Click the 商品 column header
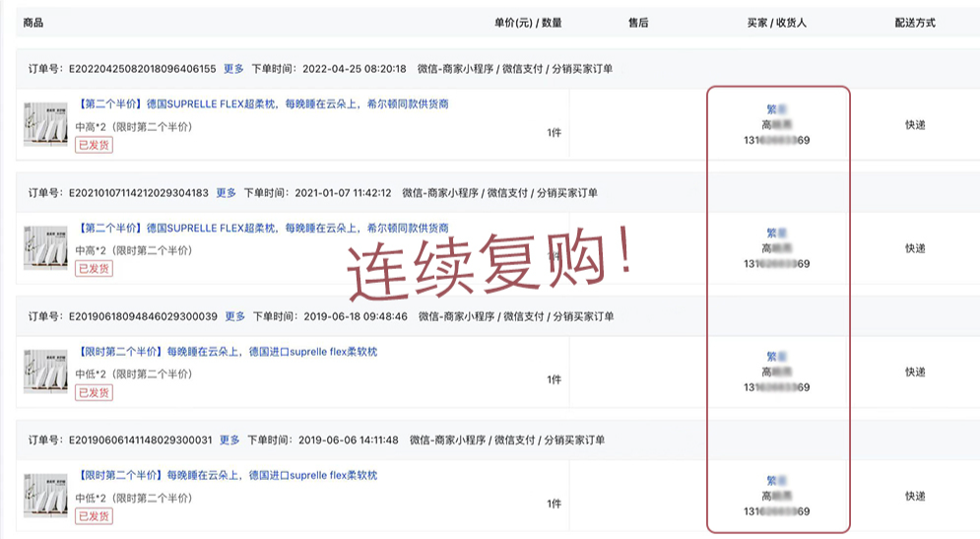 pos(33,23)
